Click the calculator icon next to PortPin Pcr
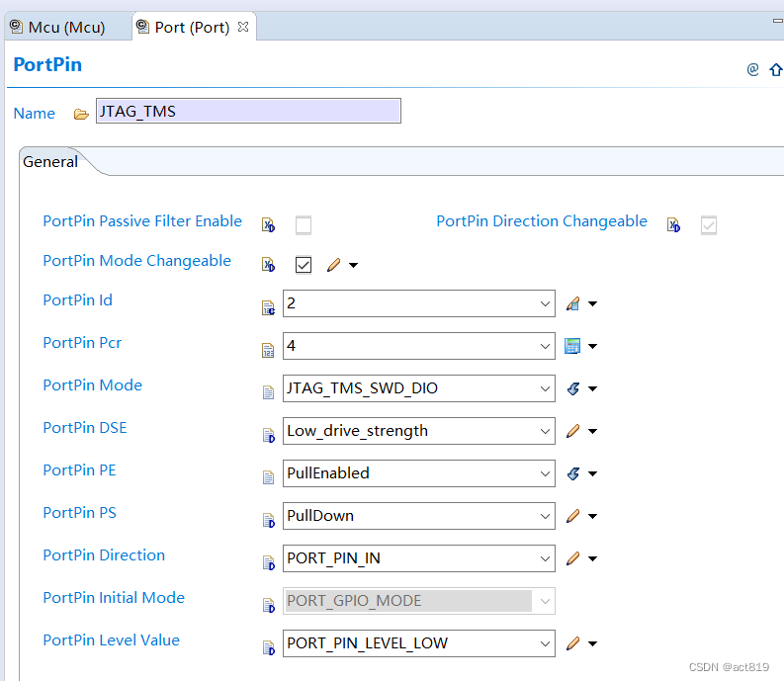The width and height of the screenshot is (784, 681). [x=572, y=346]
